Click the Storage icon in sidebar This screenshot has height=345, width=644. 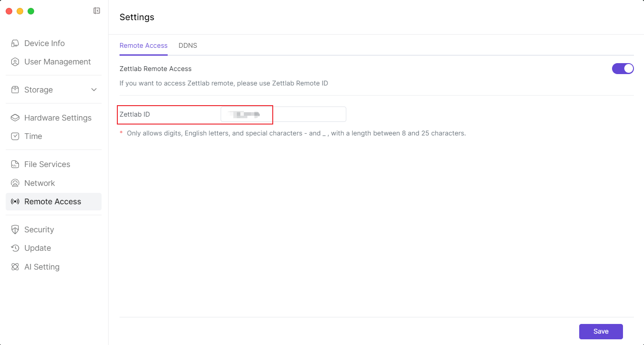(15, 90)
